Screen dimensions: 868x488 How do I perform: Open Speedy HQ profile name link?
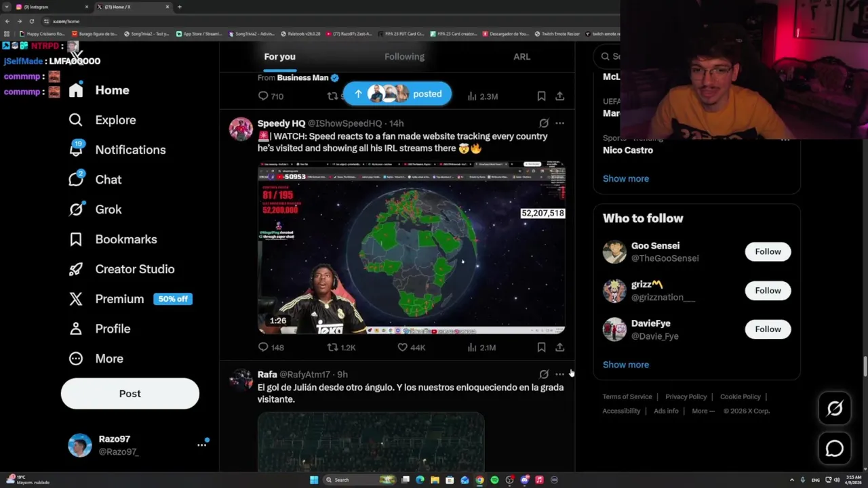click(x=281, y=123)
